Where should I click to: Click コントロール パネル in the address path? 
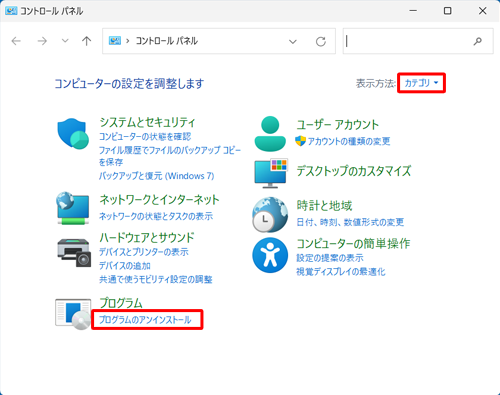[x=167, y=41]
